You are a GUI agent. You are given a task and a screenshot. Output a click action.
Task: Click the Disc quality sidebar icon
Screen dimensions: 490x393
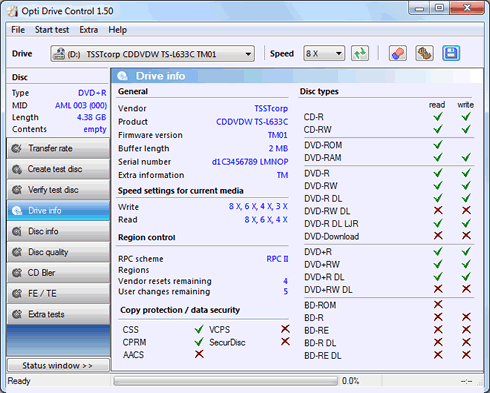tap(17, 252)
